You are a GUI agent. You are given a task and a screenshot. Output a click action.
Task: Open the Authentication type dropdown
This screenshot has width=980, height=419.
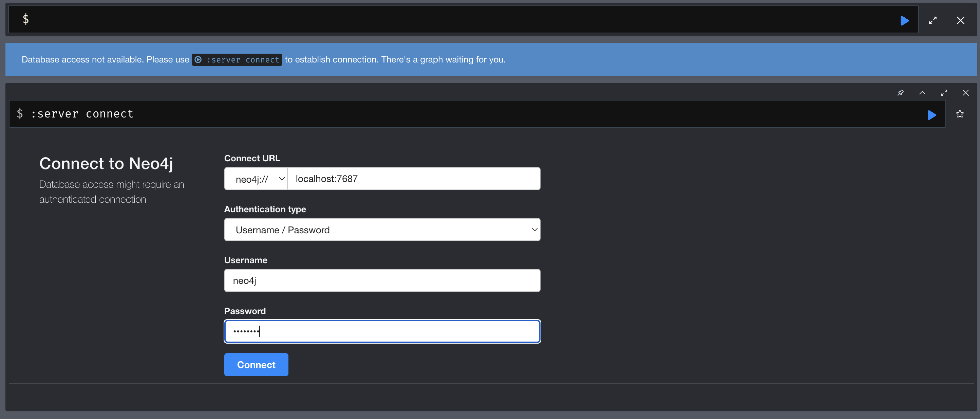coord(382,230)
